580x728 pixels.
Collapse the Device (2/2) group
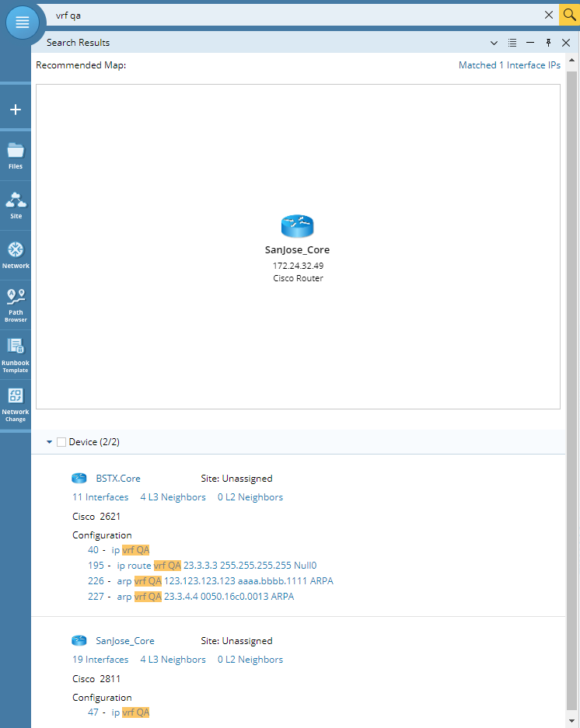[x=49, y=442]
